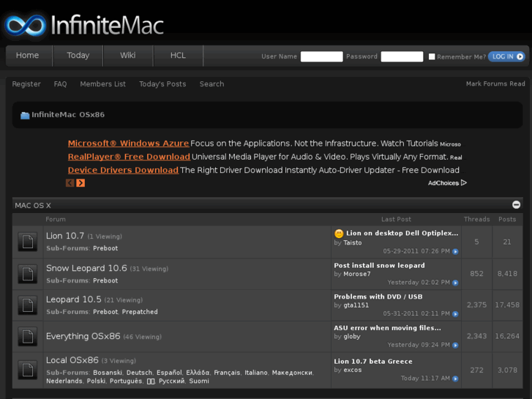Open the Wiki tab
The height and width of the screenshot is (399, 532).
128,56
